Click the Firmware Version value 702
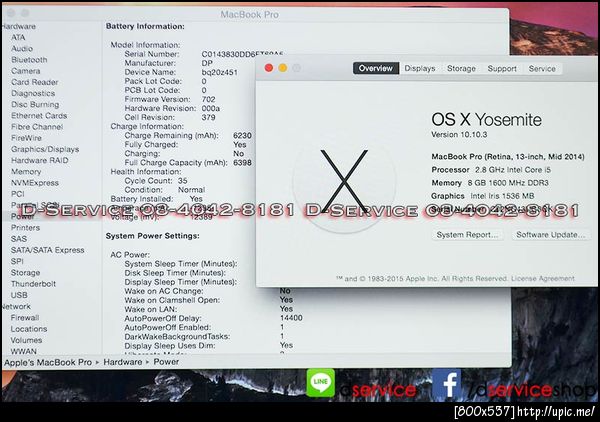The height and width of the screenshot is (422, 600). tap(209, 99)
